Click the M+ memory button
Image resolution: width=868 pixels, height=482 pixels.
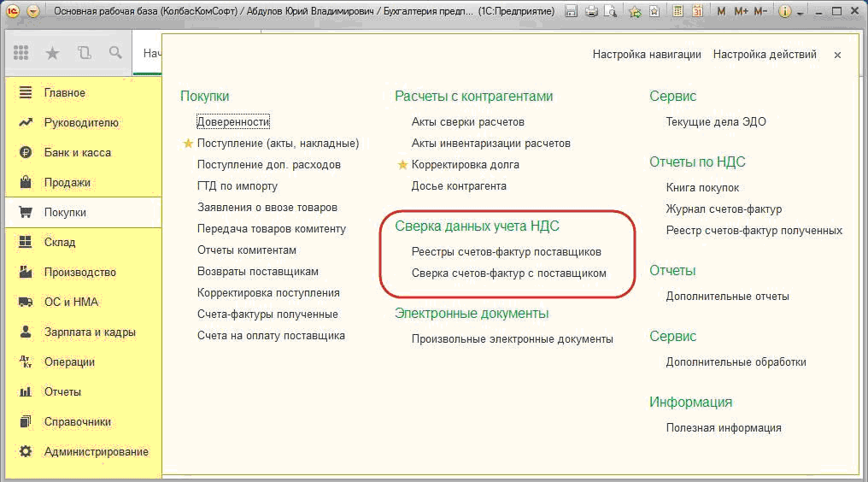[741, 12]
